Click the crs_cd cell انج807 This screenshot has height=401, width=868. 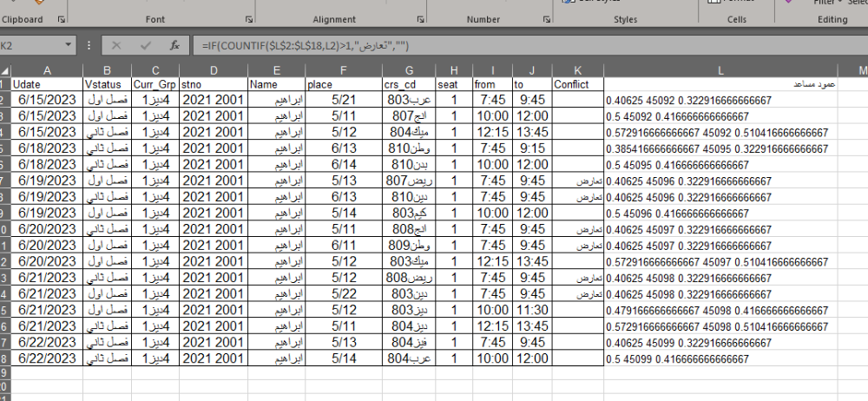[409, 116]
